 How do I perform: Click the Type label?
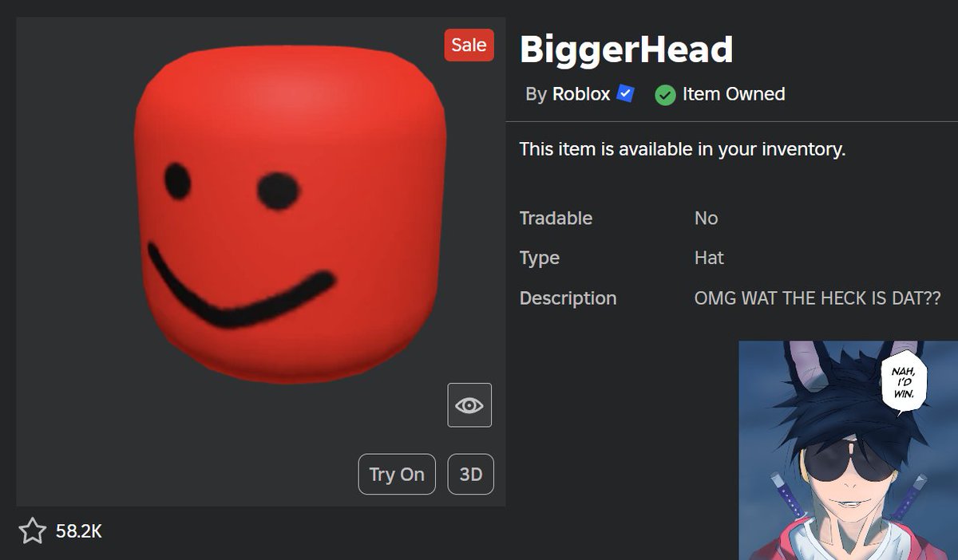[540, 258]
